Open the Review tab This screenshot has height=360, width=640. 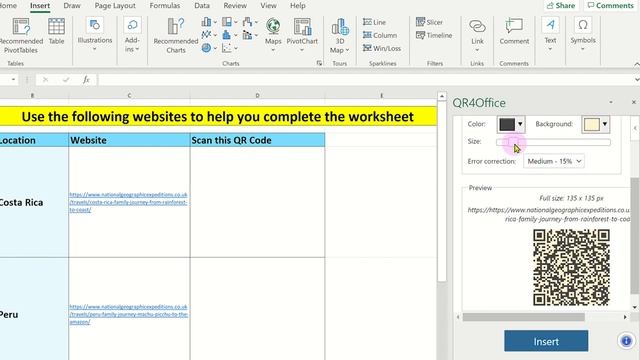click(235, 6)
